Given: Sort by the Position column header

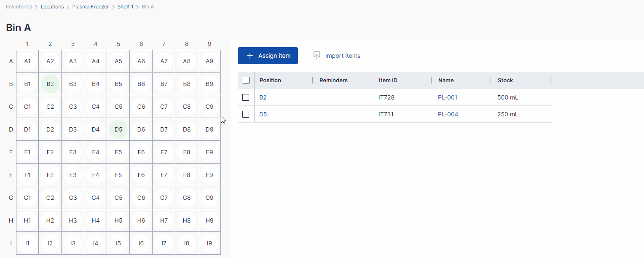Looking at the screenshot, I should click(x=270, y=81).
